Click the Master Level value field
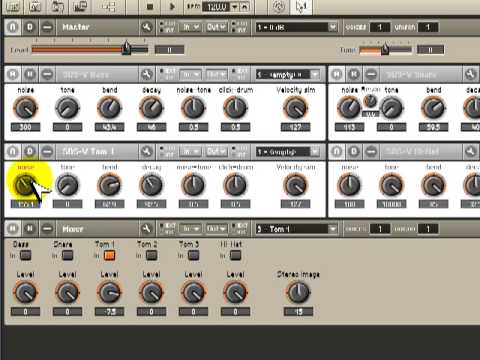480x360 pixels. [x=169, y=50]
